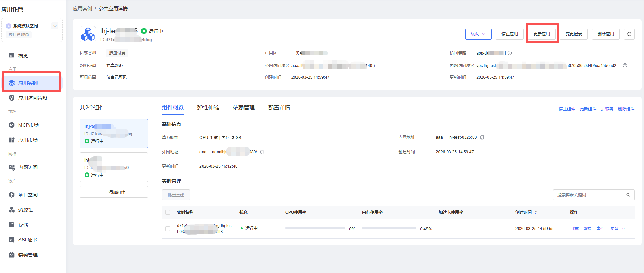
Task: Click the CPU usage progress bar
Action: 315,228
